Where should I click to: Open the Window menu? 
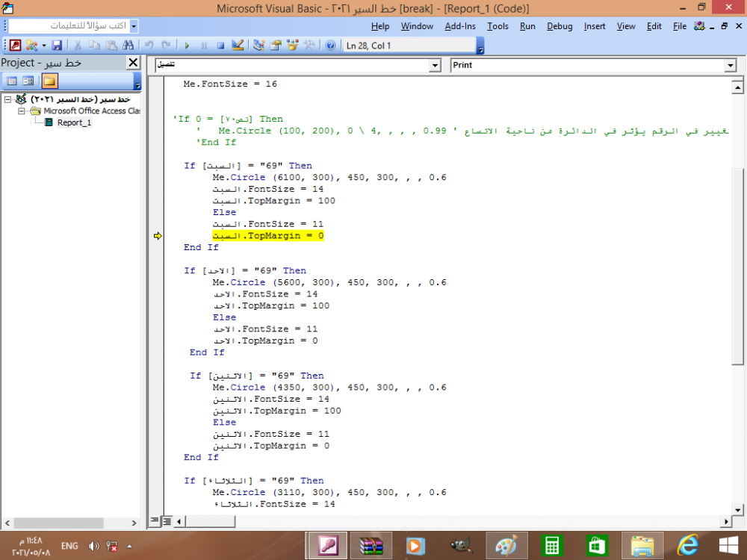coord(417,26)
